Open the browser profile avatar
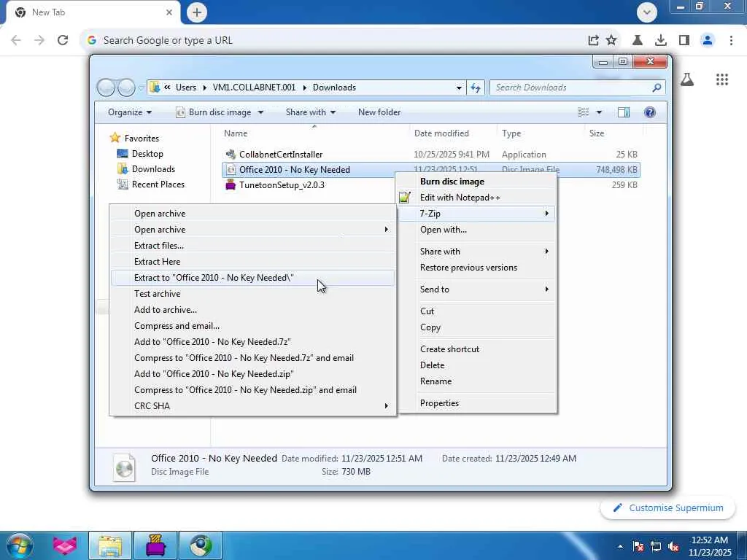Viewport: 747px width, 560px height. coord(708,41)
